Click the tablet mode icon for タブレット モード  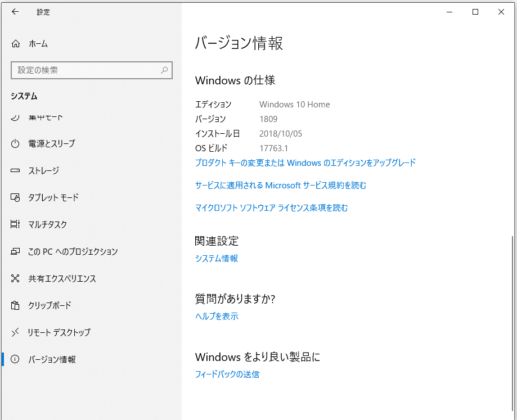pos(16,197)
